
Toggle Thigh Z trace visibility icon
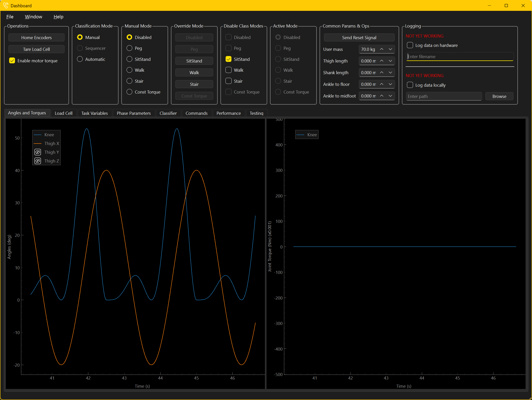pyautogui.click(x=38, y=161)
